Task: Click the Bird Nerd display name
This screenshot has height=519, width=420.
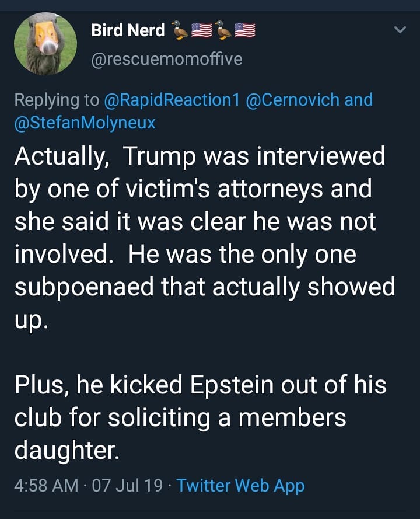Action: click(x=128, y=30)
